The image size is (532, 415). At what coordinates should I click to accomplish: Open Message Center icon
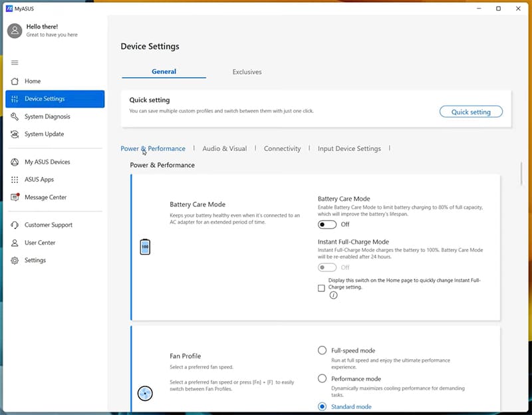coord(15,198)
